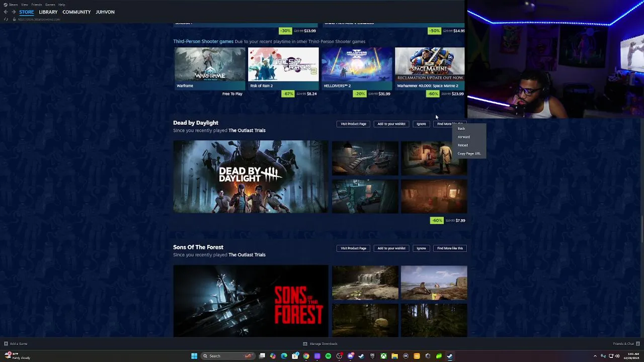Image resolution: width=644 pixels, height=362 pixels.
Task: Visit Product Page for Sons Of The Forest
Action: (x=353, y=248)
